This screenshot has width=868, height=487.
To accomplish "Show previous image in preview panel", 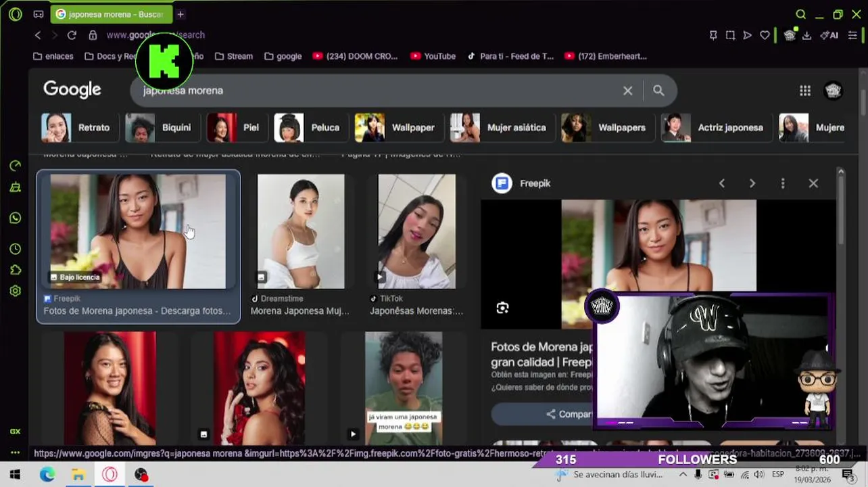I will [721, 183].
